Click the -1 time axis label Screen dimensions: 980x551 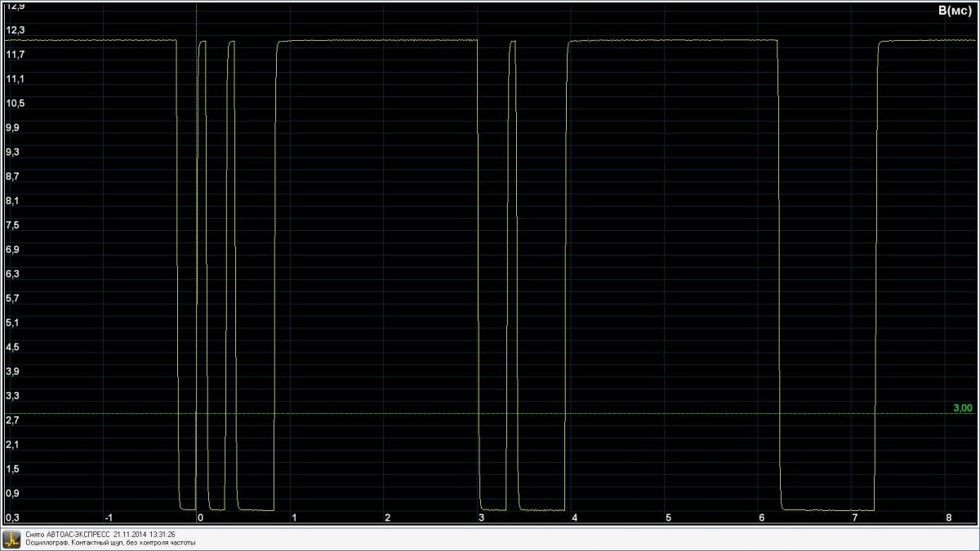coord(108,518)
